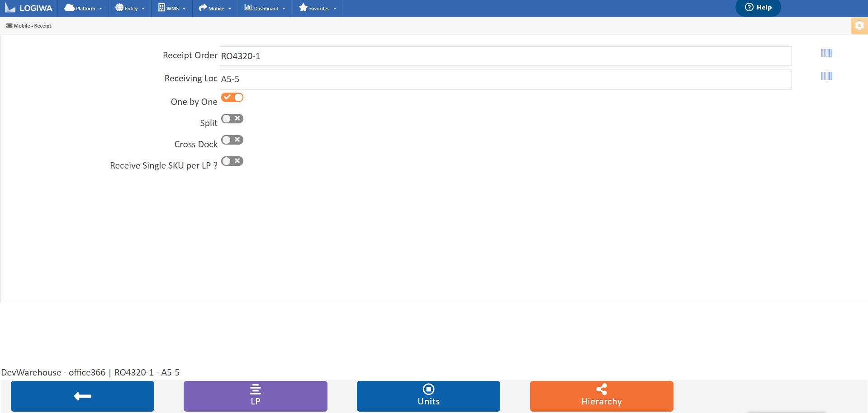Go back with the arrow button
This screenshot has width=868, height=413.
[82, 396]
